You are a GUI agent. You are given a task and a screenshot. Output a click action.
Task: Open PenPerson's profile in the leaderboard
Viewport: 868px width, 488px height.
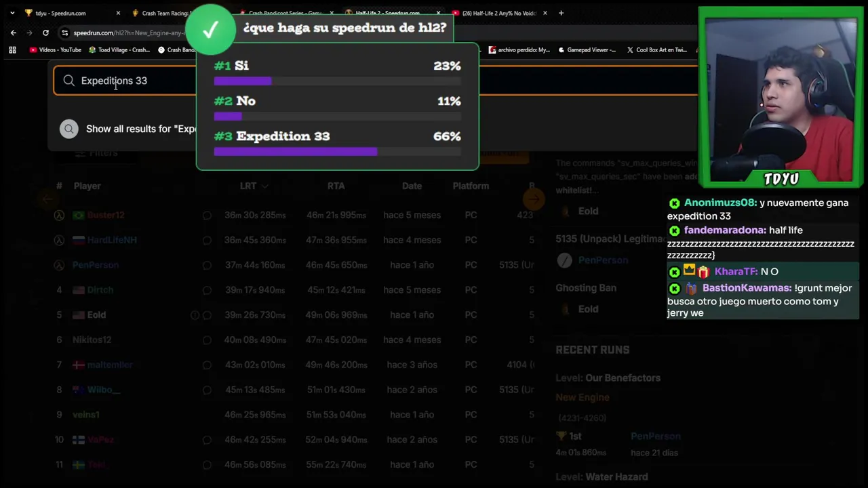click(96, 265)
